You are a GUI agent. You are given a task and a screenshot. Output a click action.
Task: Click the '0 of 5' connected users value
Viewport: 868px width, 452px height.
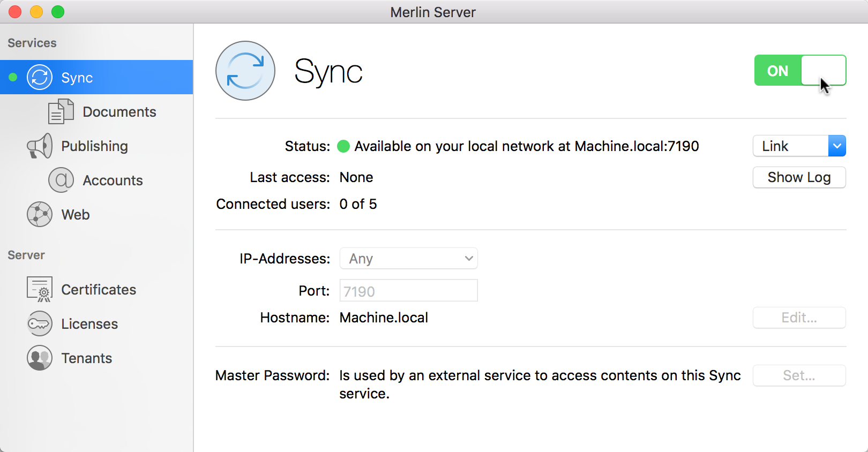tap(358, 204)
